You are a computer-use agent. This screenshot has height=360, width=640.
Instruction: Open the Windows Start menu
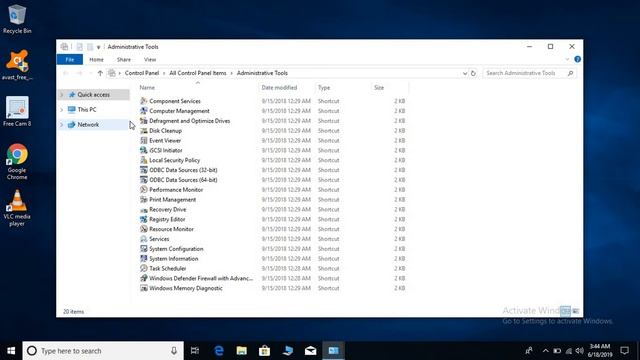point(11,351)
